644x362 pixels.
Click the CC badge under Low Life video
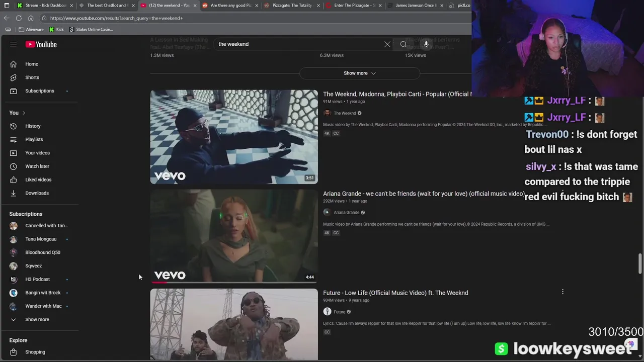(327, 332)
